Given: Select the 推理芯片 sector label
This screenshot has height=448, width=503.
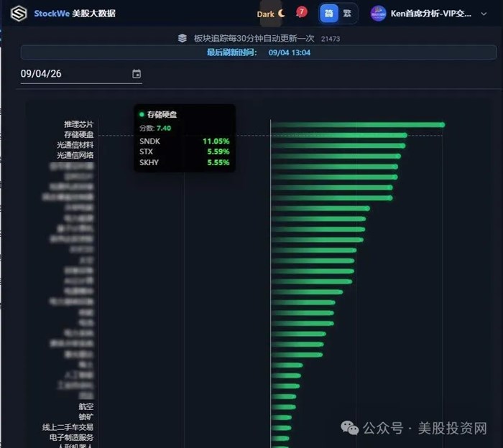Looking at the screenshot, I should point(78,124).
